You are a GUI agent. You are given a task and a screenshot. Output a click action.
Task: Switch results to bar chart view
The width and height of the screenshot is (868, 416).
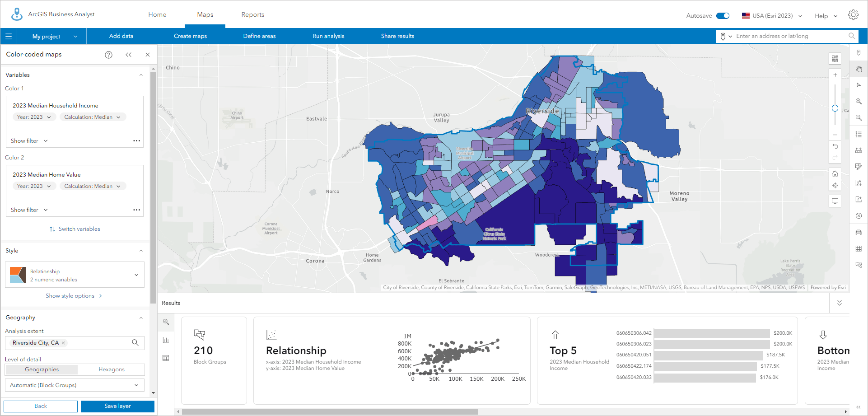(166, 340)
